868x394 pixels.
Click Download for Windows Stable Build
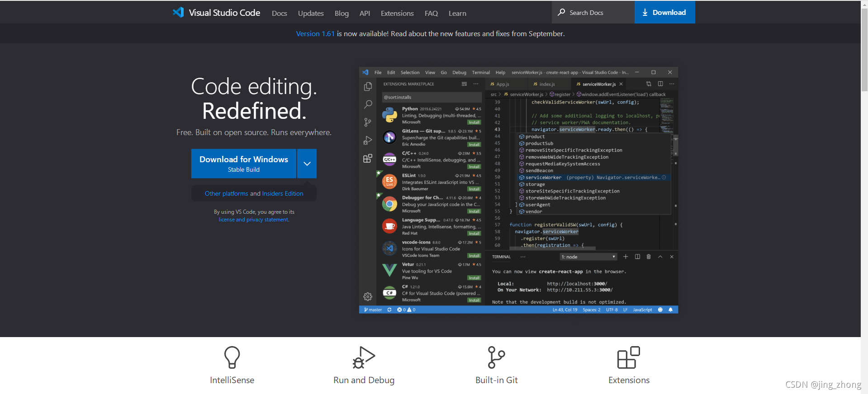point(244,164)
